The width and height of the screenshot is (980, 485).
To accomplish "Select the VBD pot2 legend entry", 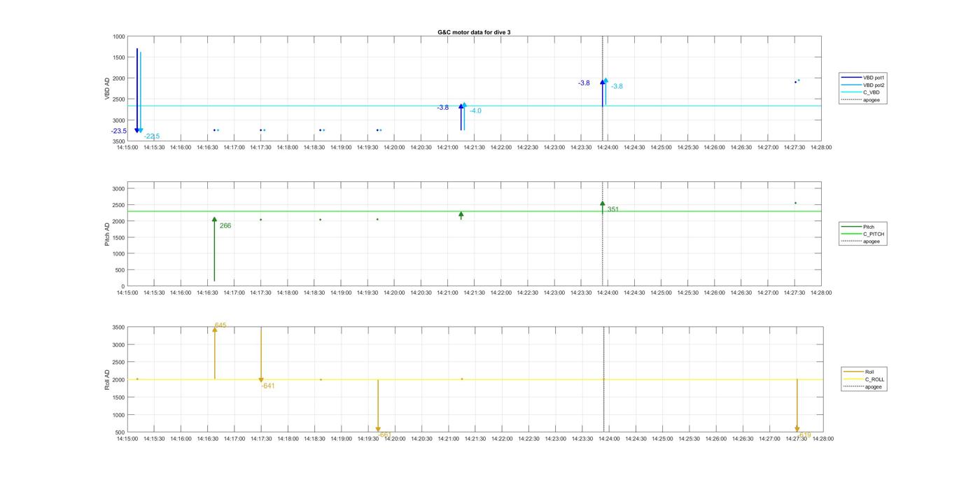I will click(864, 85).
